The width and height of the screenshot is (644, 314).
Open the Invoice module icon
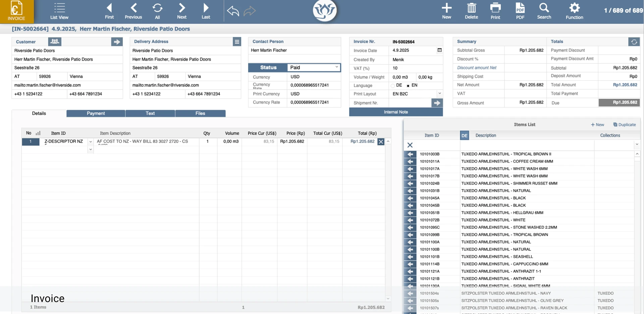16,11
